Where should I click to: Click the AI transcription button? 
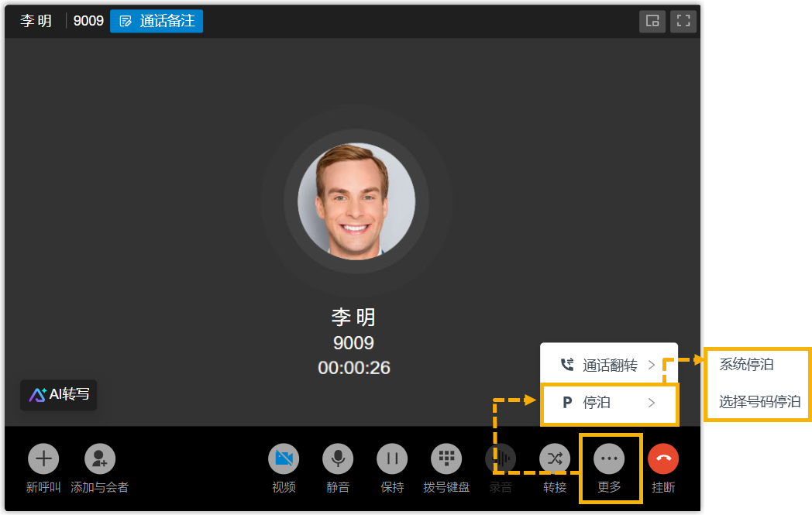[x=59, y=394]
